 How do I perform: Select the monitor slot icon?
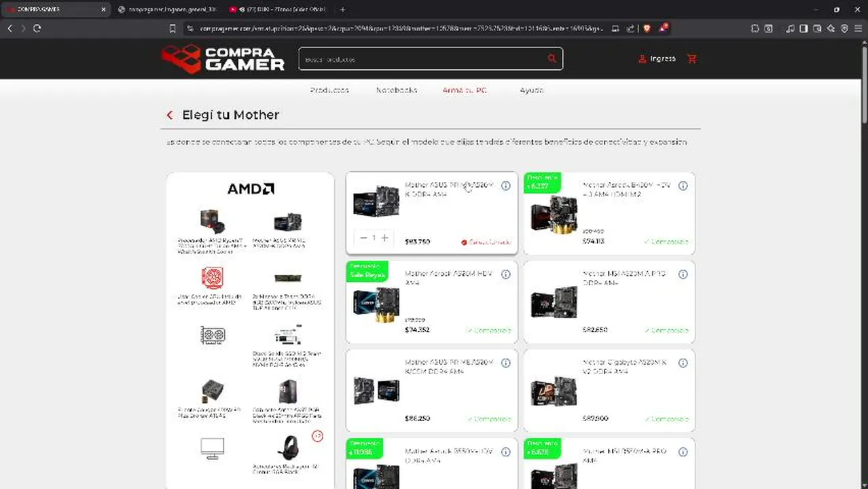click(x=213, y=448)
